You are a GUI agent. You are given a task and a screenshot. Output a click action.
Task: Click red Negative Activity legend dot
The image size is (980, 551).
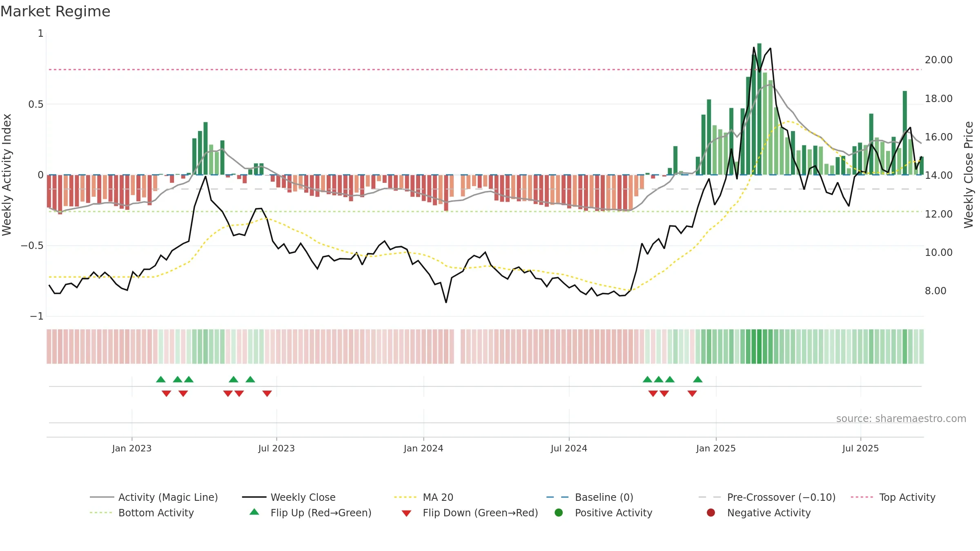tap(711, 512)
